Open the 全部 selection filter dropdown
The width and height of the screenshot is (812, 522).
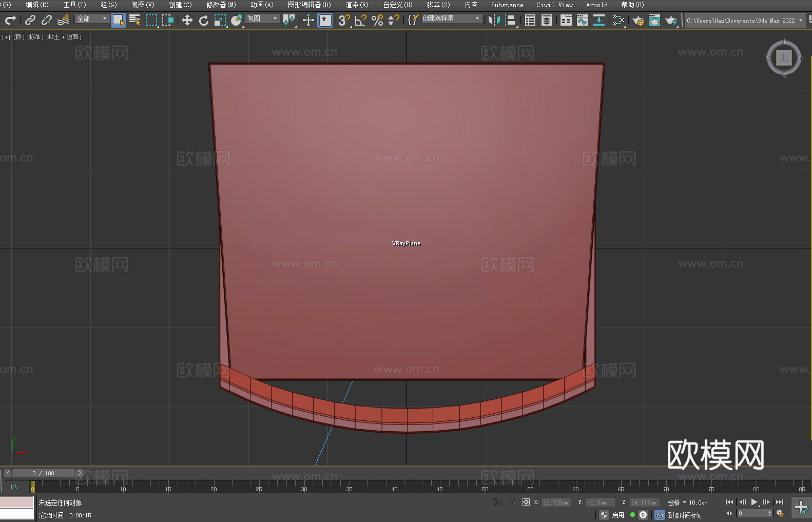click(x=92, y=18)
